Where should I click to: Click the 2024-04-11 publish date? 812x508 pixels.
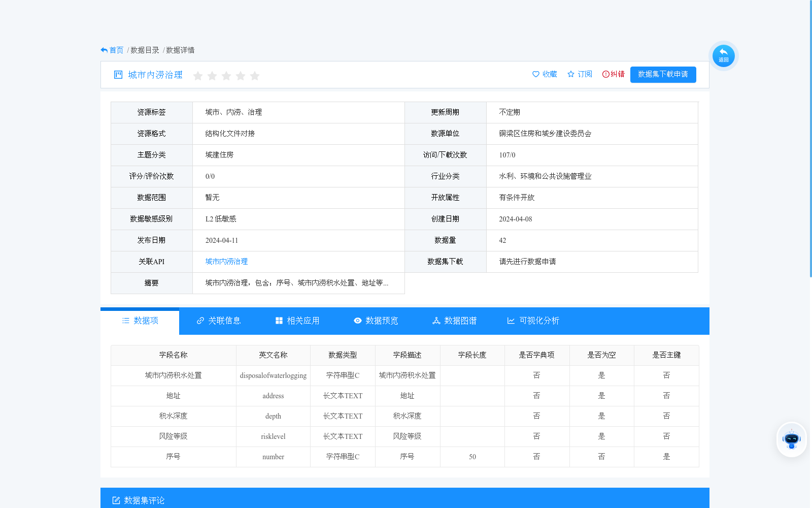[222, 240]
